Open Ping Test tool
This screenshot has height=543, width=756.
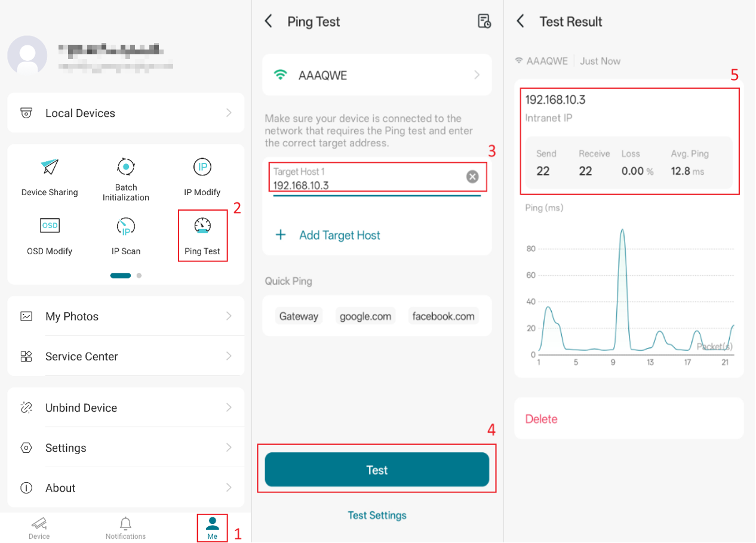(202, 237)
